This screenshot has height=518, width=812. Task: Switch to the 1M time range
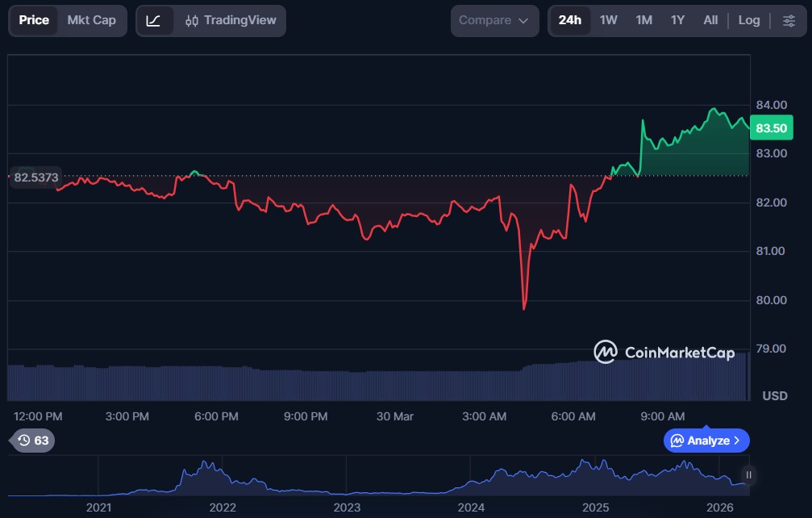click(x=643, y=20)
